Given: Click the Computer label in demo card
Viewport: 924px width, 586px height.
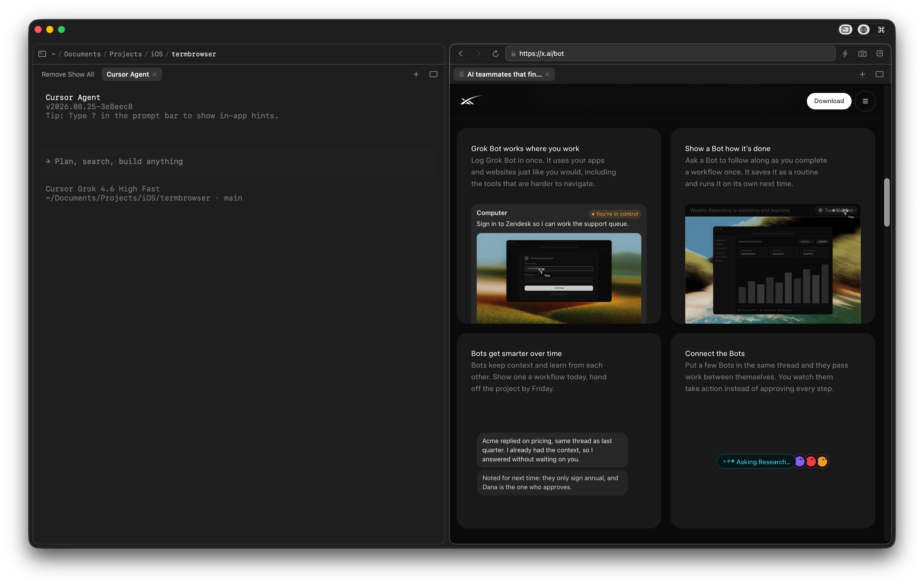Looking at the screenshot, I should pyautogui.click(x=491, y=213).
